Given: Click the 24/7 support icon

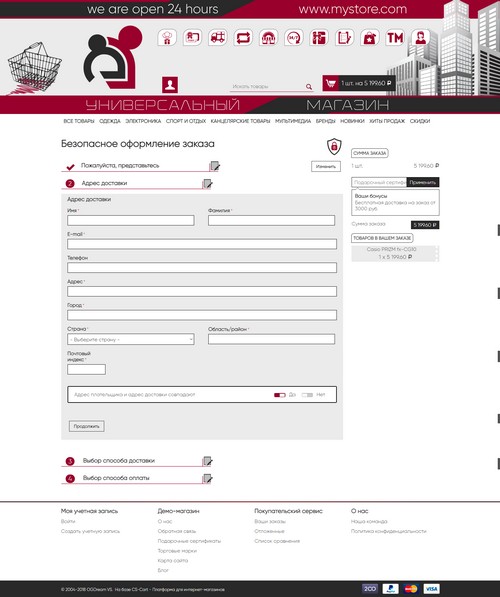Looking at the screenshot, I should 294,38.
